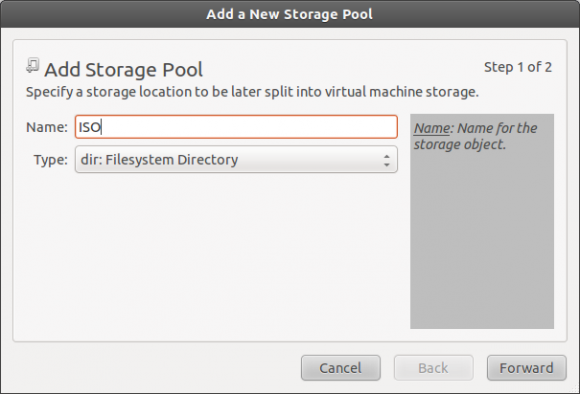Click the storage pool icon beside heading
The image size is (580, 394).
point(33,66)
